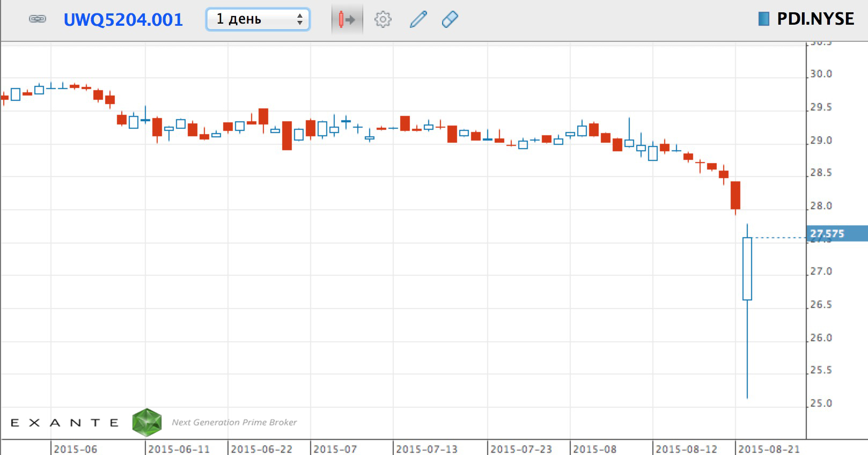Click the chain link icon
Viewport: 868px width, 455px height.
37,19
